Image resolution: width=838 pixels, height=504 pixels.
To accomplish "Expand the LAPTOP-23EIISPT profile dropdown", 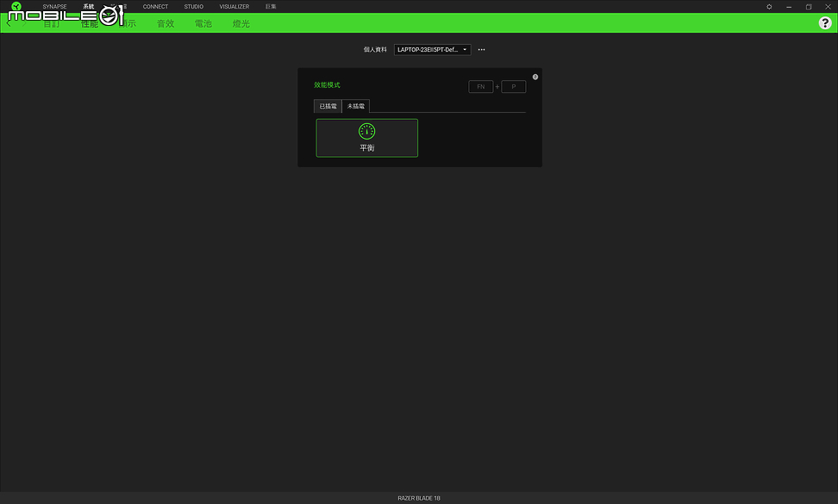I will 432,50.
